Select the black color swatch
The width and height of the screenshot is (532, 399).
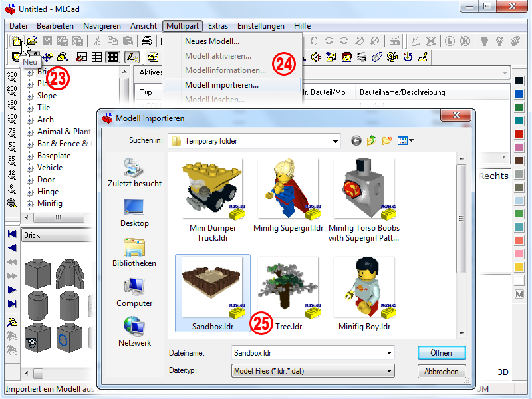[519, 80]
